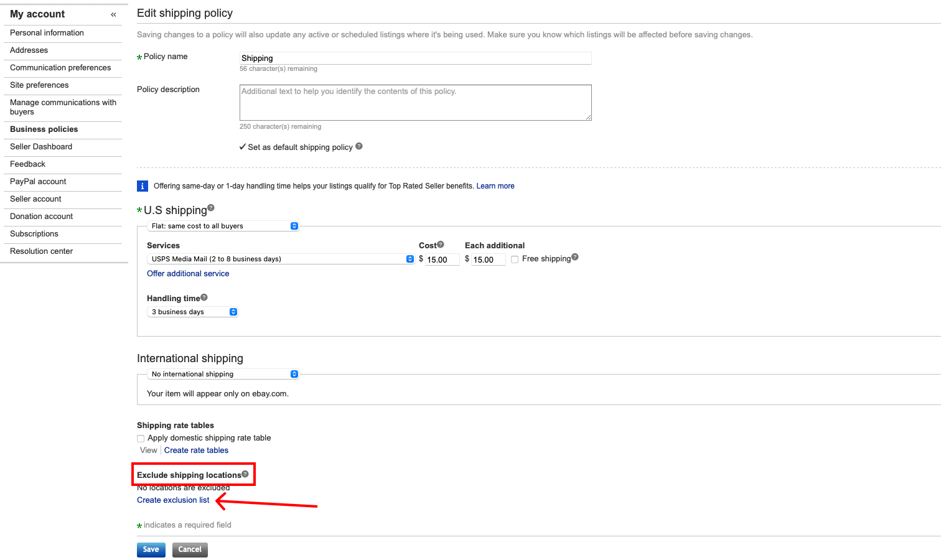941x560 pixels.
Task: Select Seller Dashboard in the sidebar
Action: pyautogui.click(x=40, y=146)
